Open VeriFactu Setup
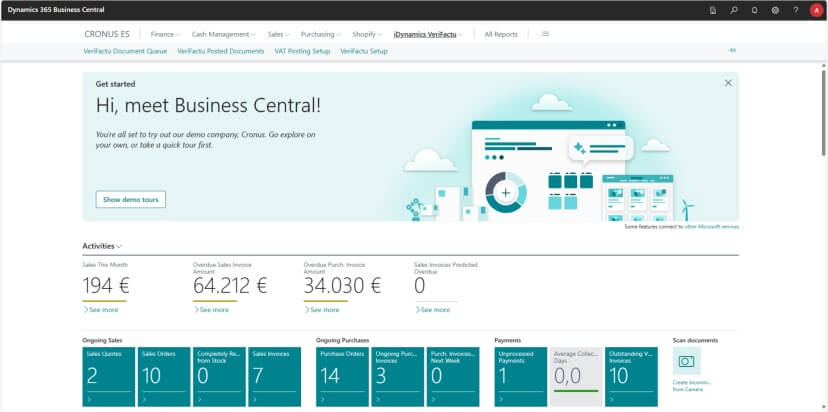Image resolution: width=828 pixels, height=412 pixels. click(x=364, y=51)
